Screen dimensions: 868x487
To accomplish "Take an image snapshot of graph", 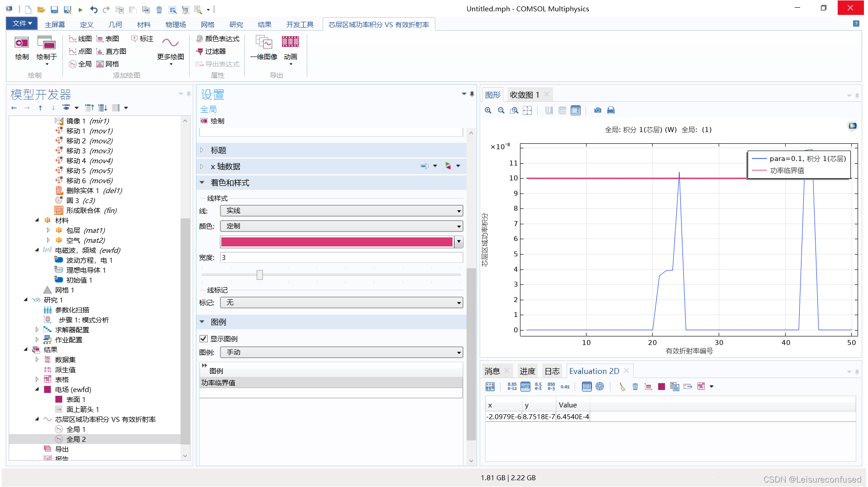I will pyautogui.click(x=598, y=110).
